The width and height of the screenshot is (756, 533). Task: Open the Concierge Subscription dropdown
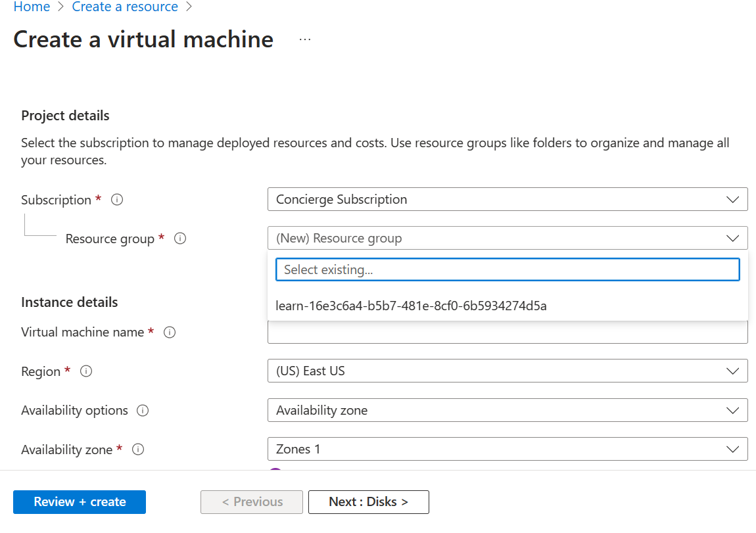[x=508, y=200]
